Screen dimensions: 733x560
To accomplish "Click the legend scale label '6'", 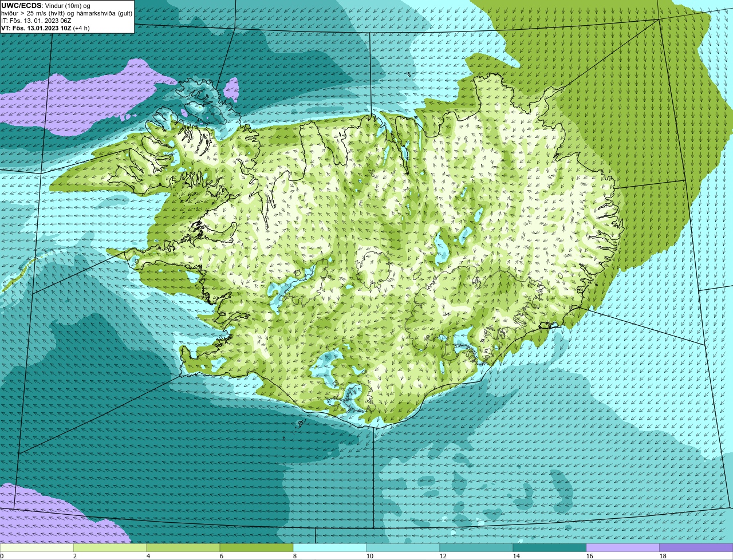I will pyautogui.click(x=222, y=556).
